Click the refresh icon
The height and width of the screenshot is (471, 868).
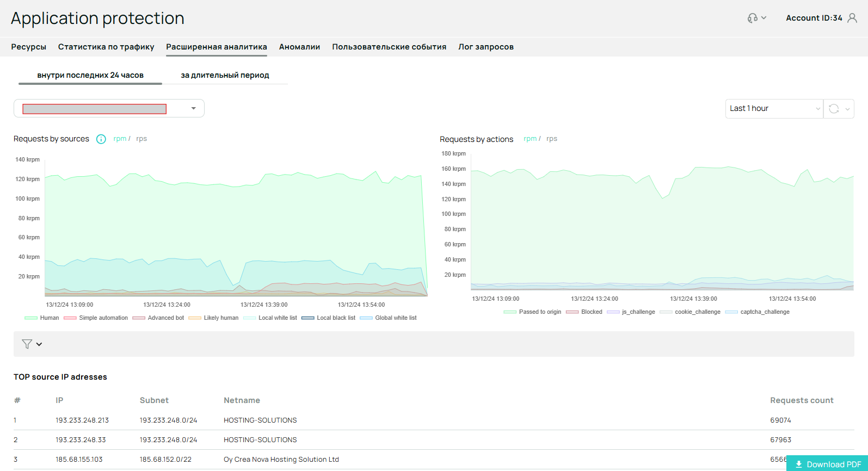coord(834,109)
